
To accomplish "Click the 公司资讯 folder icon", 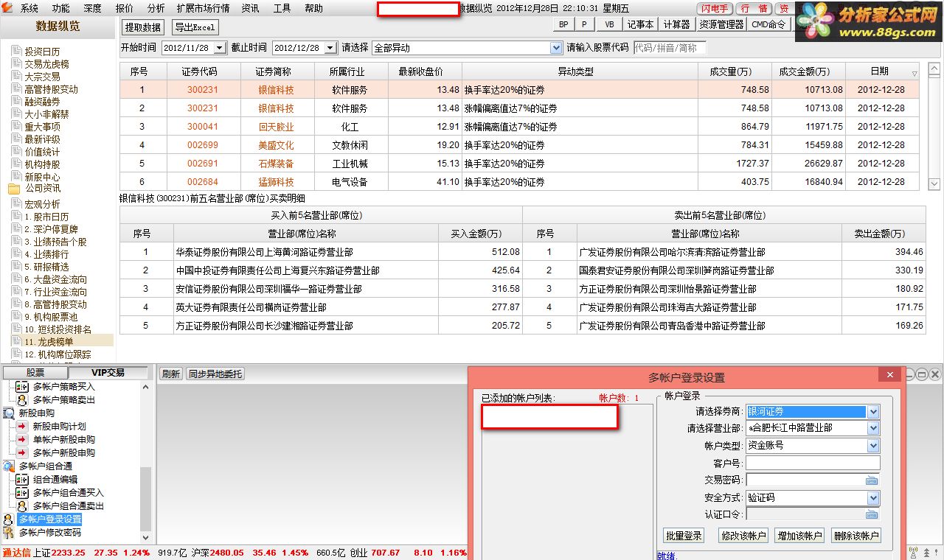I will click(x=14, y=189).
